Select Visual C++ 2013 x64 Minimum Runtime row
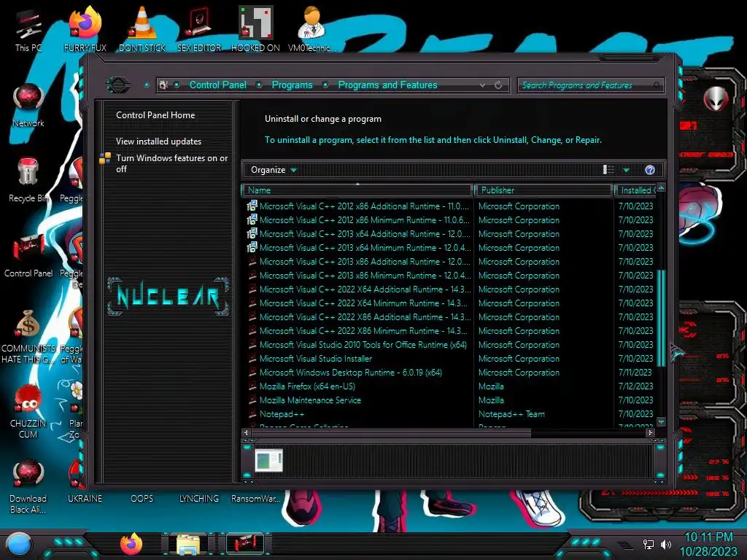This screenshot has width=747, height=560. pyautogui.click(x=450, y=248)
